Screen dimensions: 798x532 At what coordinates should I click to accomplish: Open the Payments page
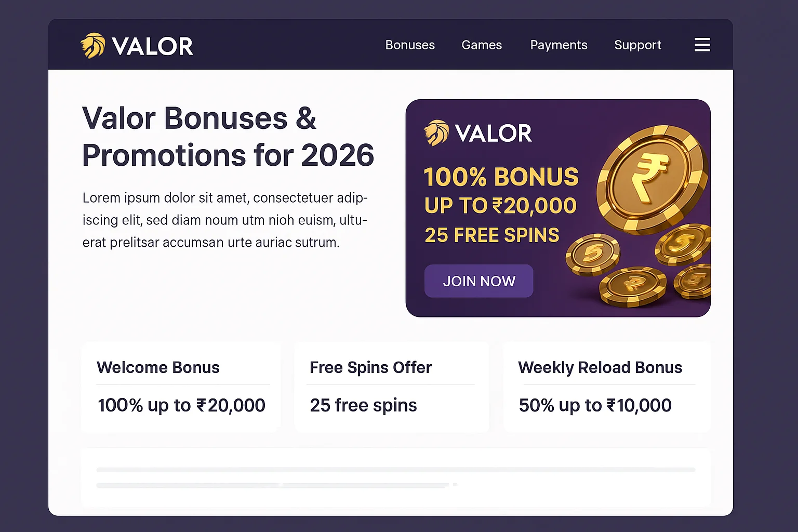[558, 45]
